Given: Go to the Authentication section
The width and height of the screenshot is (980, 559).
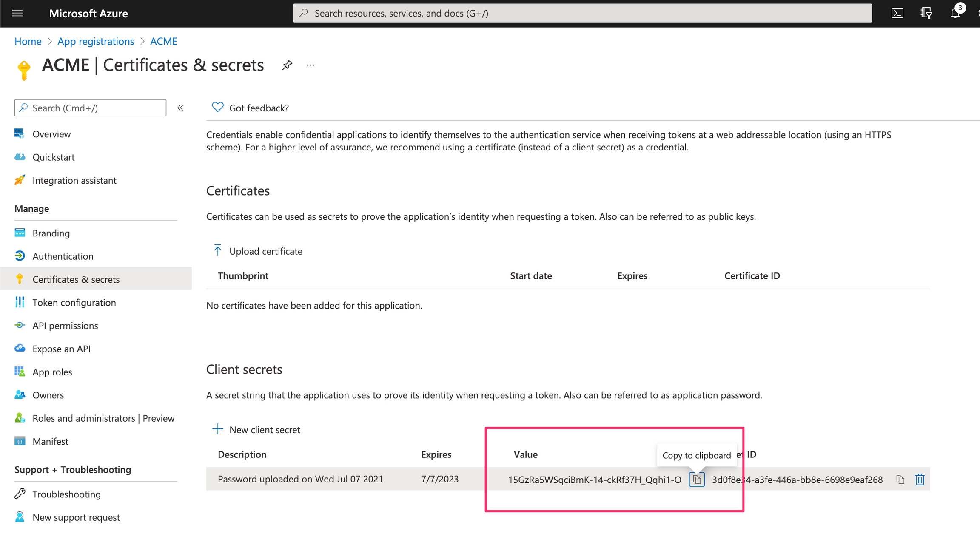Looking at the screenshot, I should 63,256.
